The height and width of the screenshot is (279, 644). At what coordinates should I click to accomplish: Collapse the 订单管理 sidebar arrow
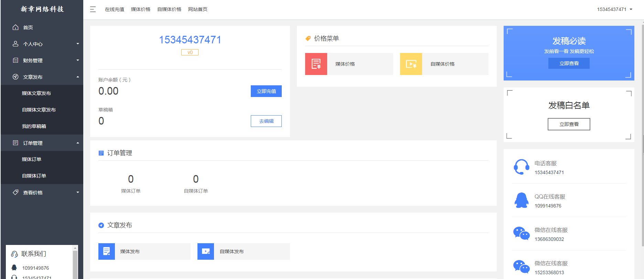78,143
